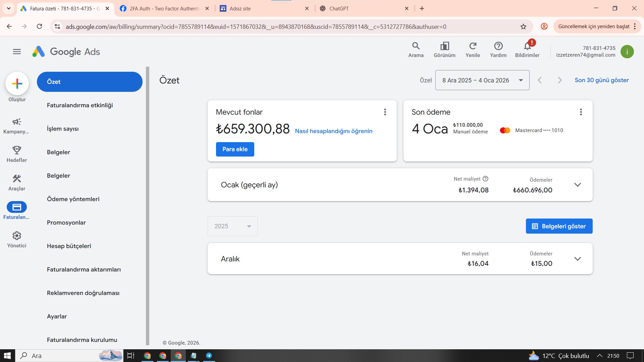Click the Oluştur plus button
This screenshot has height=362, width=644.
[x=17, y=83]
